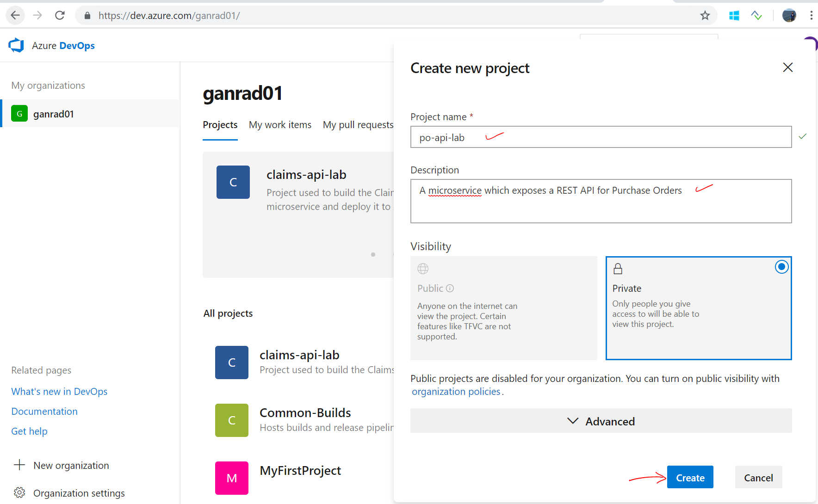This screenshot has height=504, width=818.
Task: Click the Visibility section label
Action: [x=431, y=246]
